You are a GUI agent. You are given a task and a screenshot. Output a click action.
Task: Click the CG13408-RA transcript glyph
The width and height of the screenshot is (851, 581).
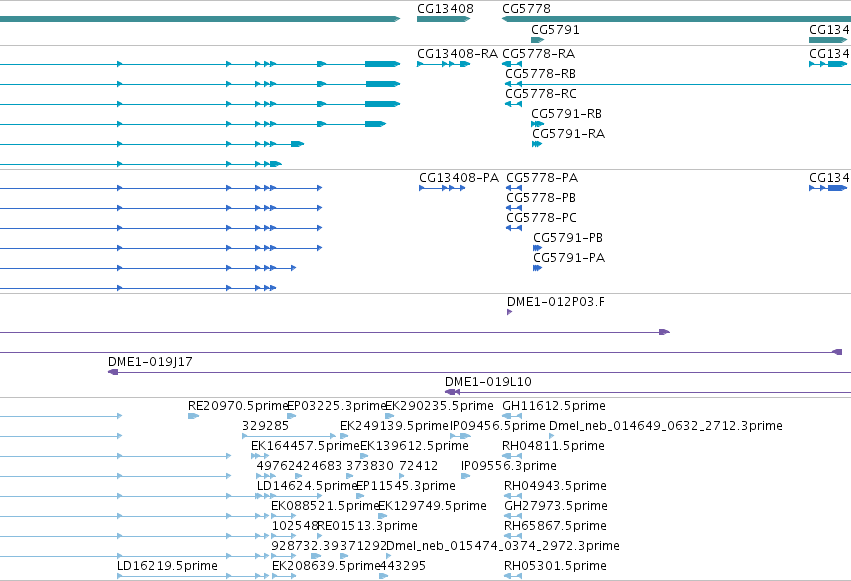(x=443, y=64)
